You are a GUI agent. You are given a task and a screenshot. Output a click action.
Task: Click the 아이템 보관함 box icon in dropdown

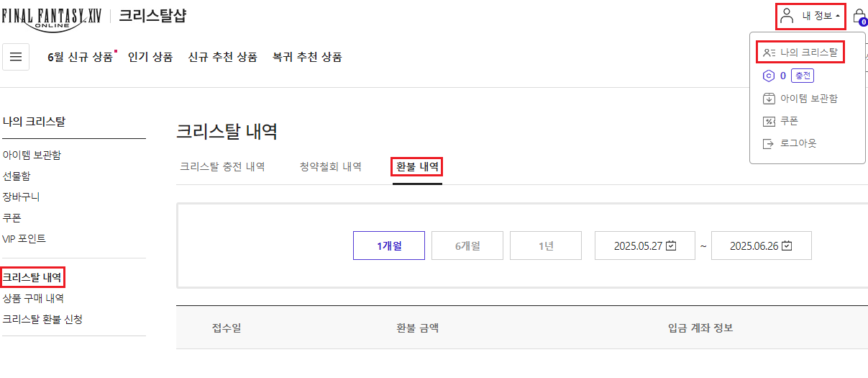click(x=768, y=99)
